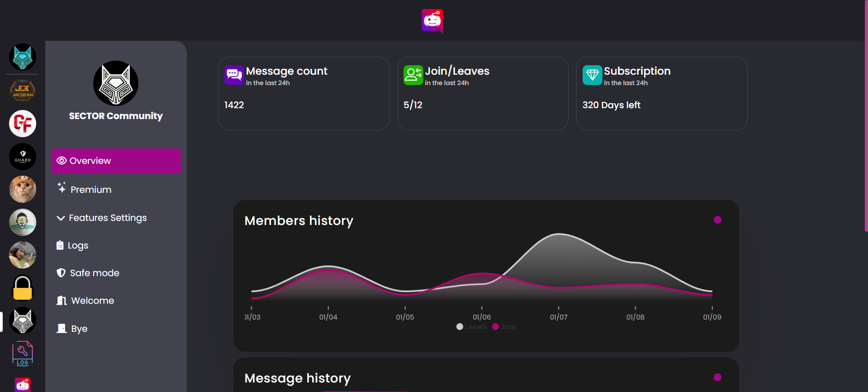Screen dimensions: 868x392
Task: Select the pink robot server icon at bottom
Action: coord(23,384)
